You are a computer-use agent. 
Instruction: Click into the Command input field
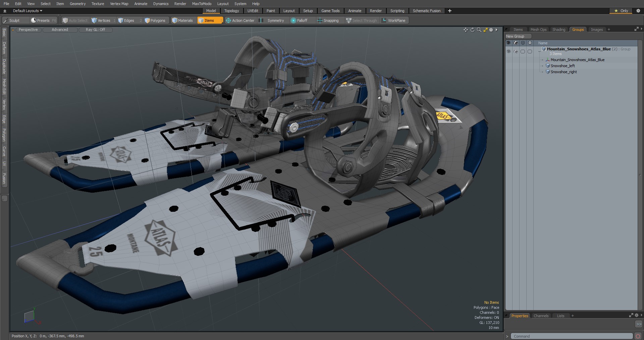tap(572, 336)
